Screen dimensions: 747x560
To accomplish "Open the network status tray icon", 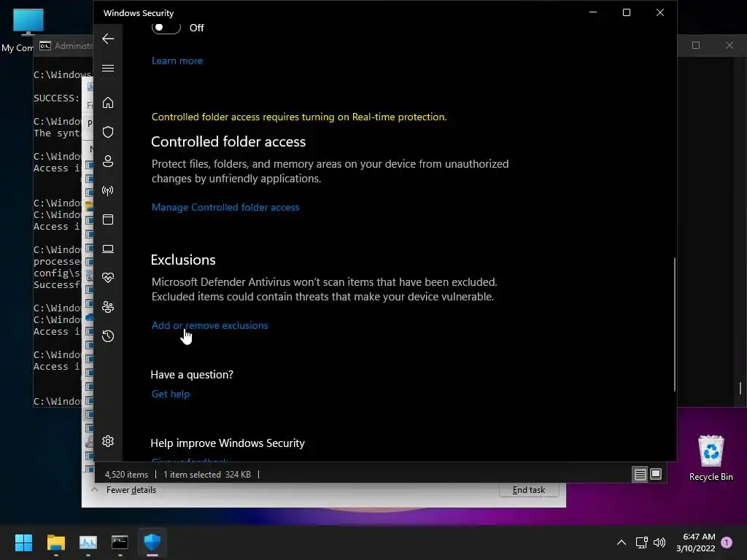I will pos(642,542).
